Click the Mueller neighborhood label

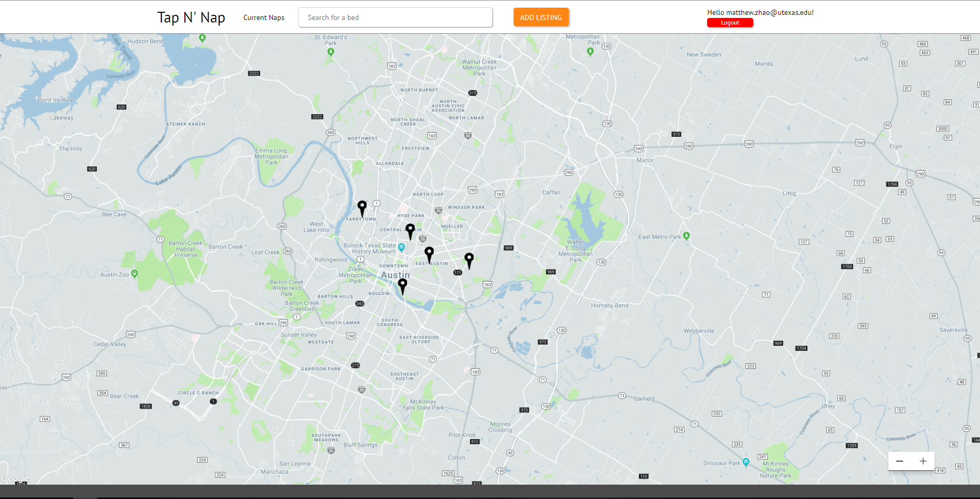pyautogui.click(x=452, y=226)
